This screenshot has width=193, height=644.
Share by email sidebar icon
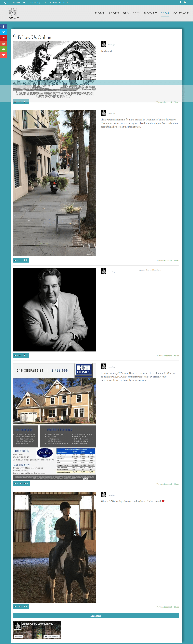click(x=4, y=44)
